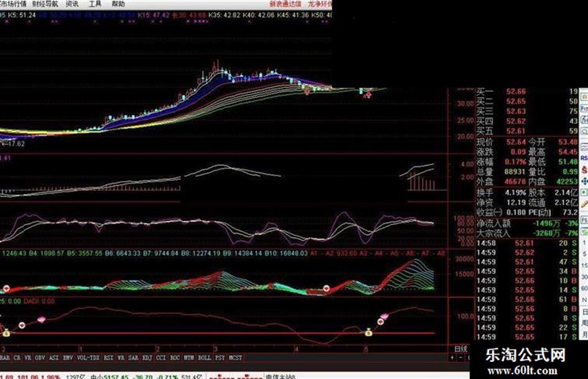Click the 14:59 trade row with volume 47
This screenshot has width=588, height=379.
coord(527,262)
